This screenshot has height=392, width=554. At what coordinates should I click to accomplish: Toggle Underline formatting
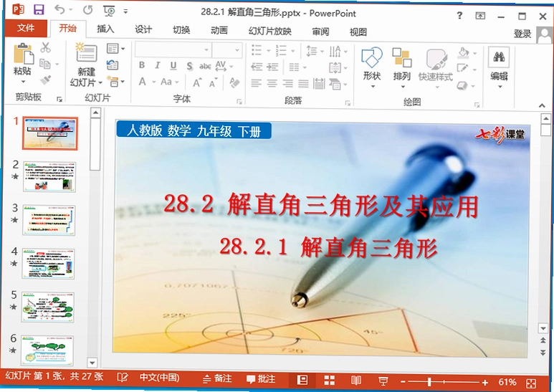pyautogui.click(x=173, y=66)
